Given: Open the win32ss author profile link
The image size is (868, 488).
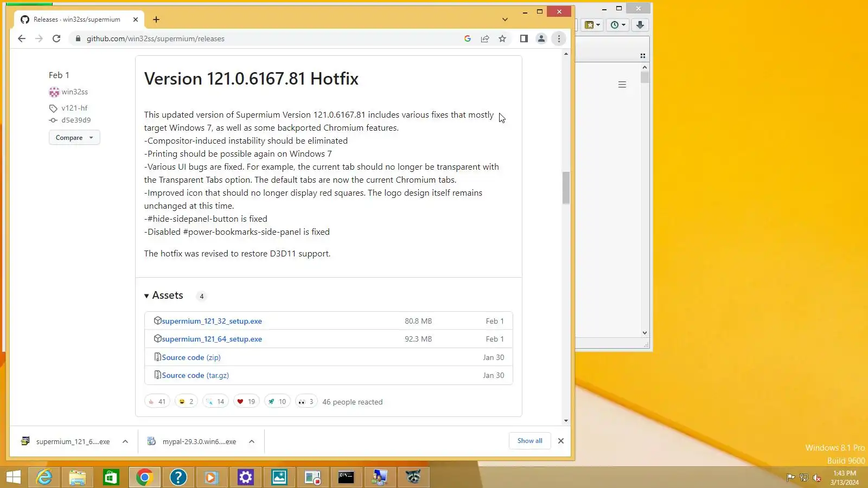Looking at the screenshot, I should click(74, 92).
